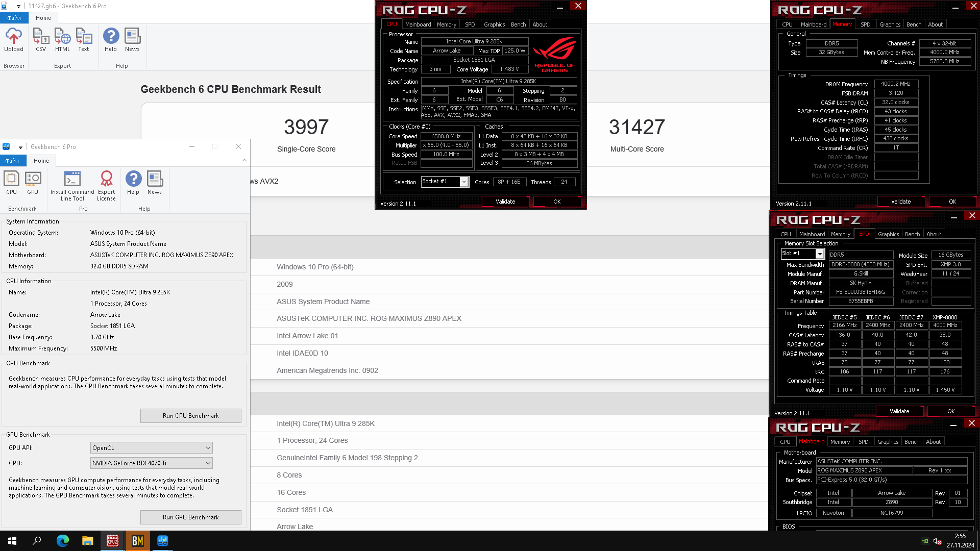Open Help in Geekbench 6 Pro main window
Viewport: 980px width, 551px height.
133,183
